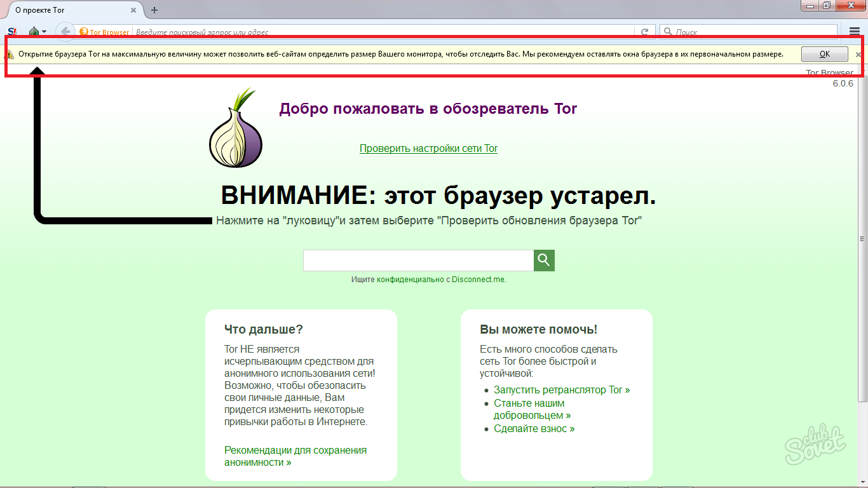
Task: Open the "Проверить настройки сети Tor" link
Action: click(428, 149)
